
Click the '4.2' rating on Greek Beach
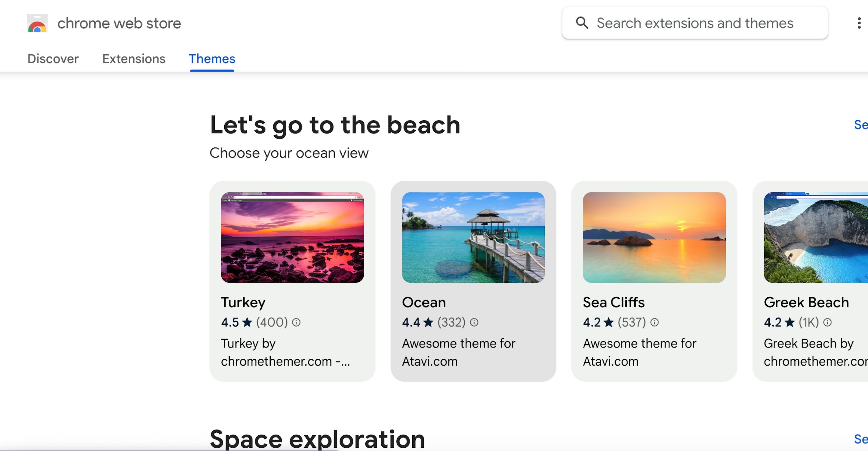(x=772, y=322)
